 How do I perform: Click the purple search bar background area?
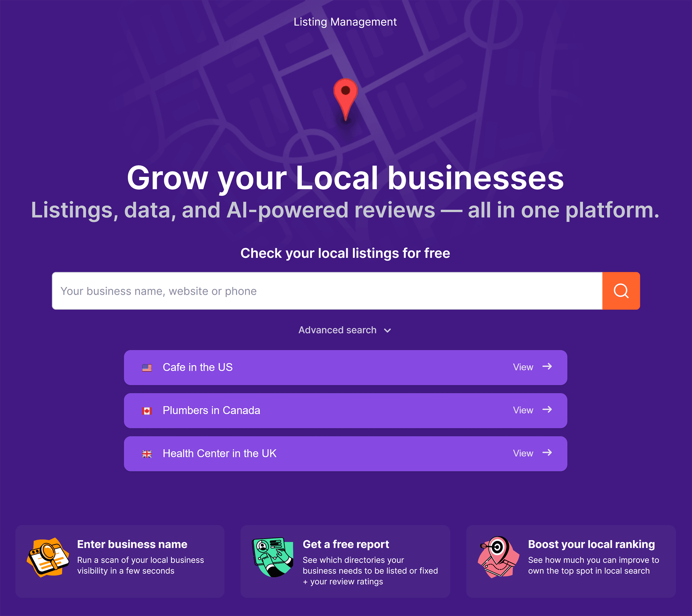[x=346, y=291]
